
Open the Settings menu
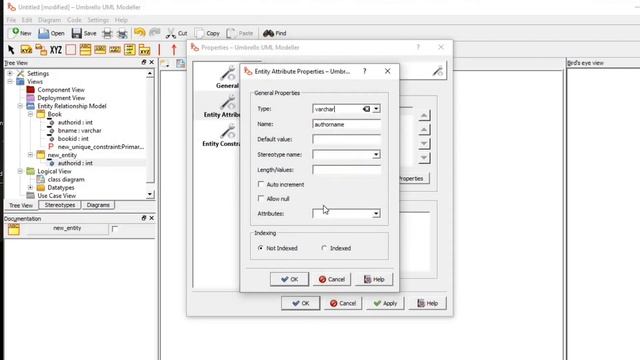point(98,20)
